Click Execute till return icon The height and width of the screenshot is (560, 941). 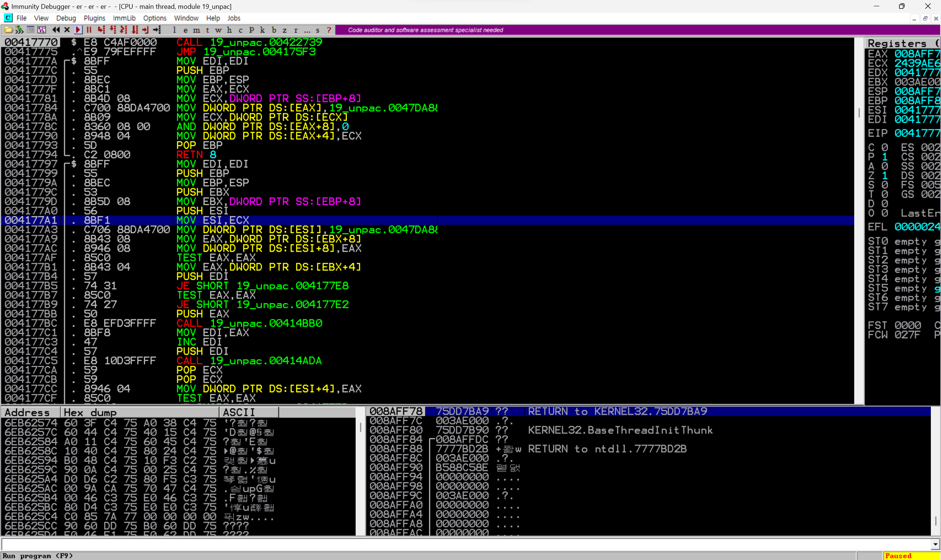pyautogui.click(x=146, y=30)
